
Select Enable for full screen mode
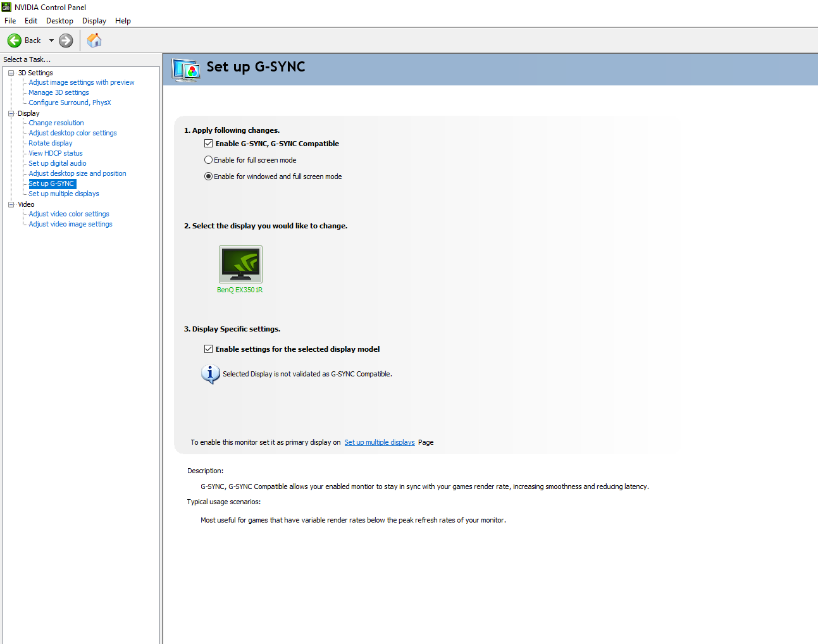tap(208, 160)
